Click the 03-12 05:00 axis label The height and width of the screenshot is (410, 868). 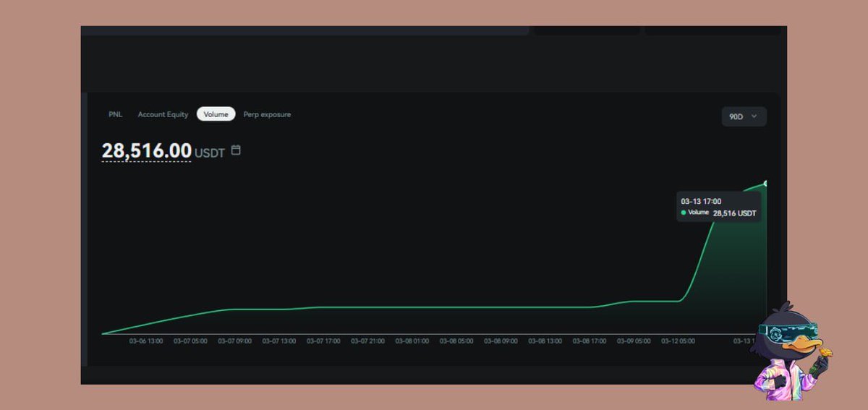(678, 341)
